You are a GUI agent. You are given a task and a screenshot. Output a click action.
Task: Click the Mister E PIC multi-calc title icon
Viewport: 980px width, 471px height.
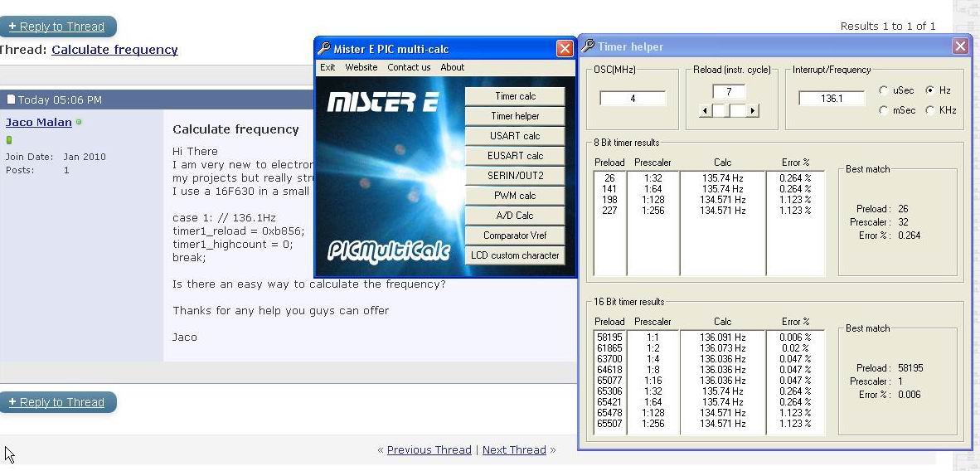(x=323, y=49)
